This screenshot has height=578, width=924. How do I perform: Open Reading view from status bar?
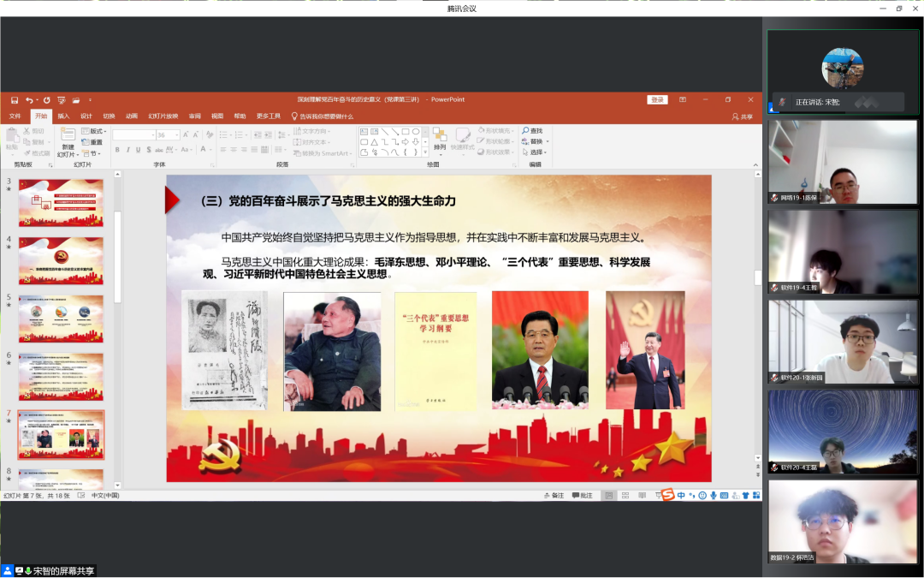coord(640,495)
